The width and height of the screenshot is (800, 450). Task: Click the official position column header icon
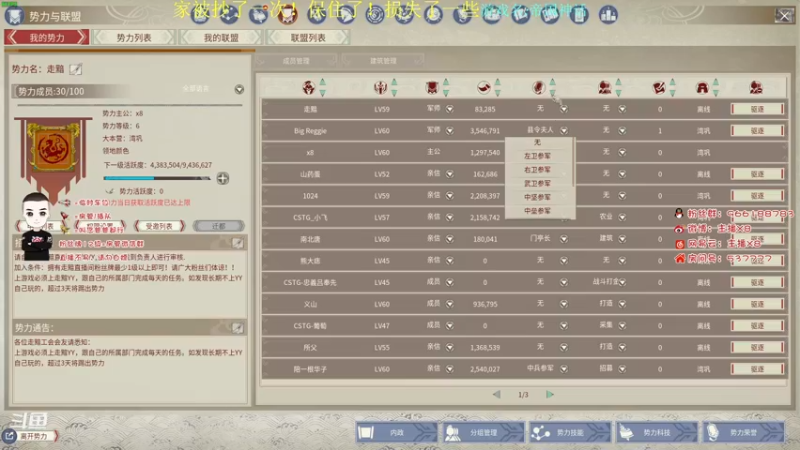(x=539, y=88)
